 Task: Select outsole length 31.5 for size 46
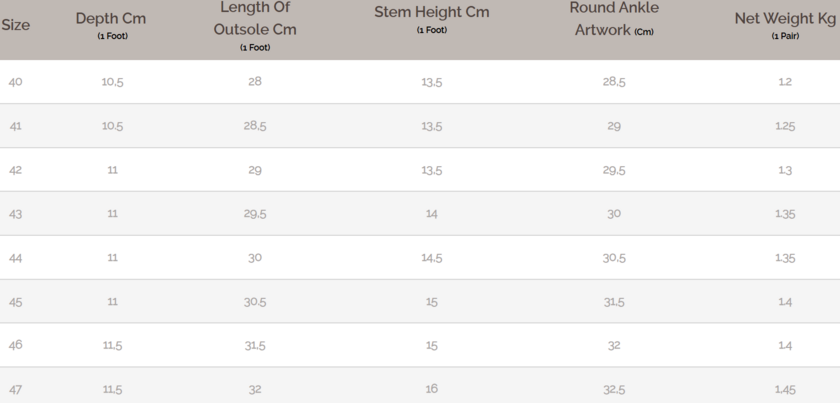point(255,345)
